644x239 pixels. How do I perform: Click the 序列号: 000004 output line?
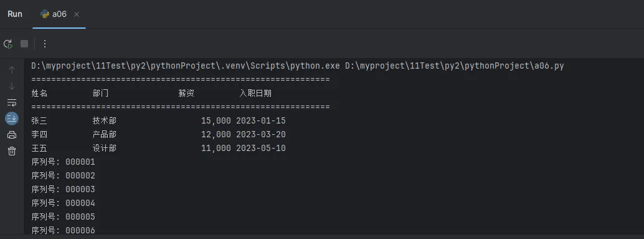click(64, 203)
